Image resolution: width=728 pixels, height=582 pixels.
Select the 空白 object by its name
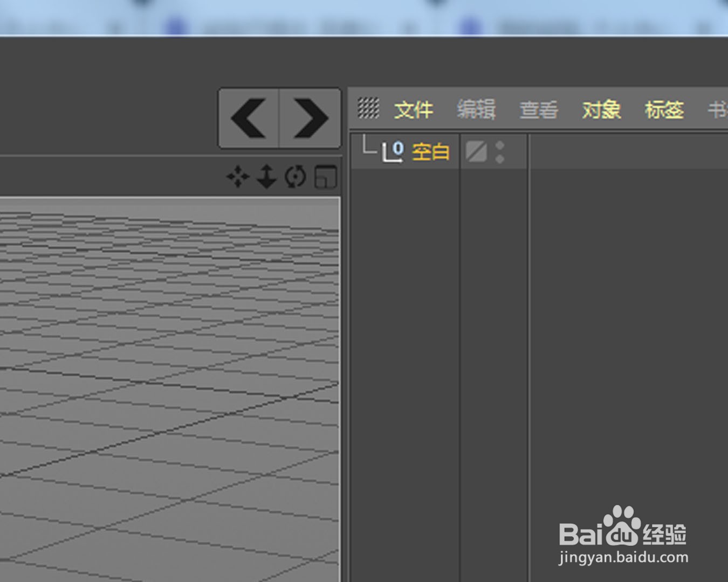(431, 152)
